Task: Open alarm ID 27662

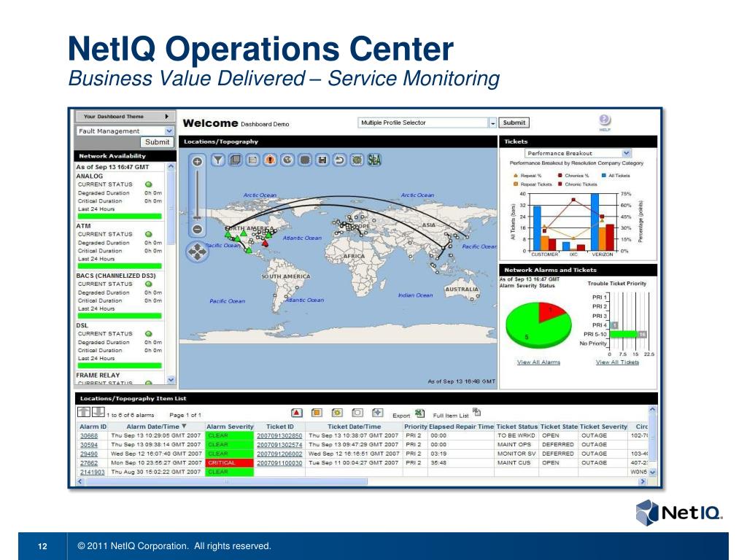Action: click(x=88, y=463)
